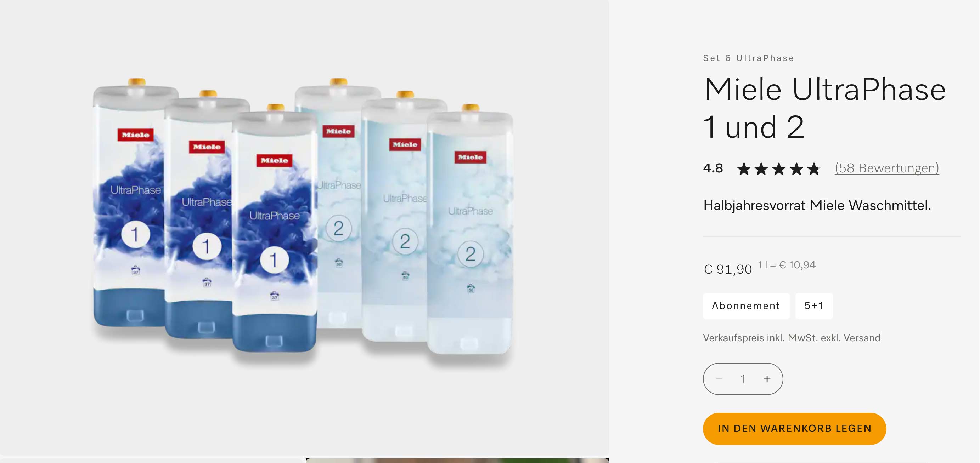Screen dimensions: 980x463
Task: Increase quantity with the plus icon
Action: click(767, 379)
